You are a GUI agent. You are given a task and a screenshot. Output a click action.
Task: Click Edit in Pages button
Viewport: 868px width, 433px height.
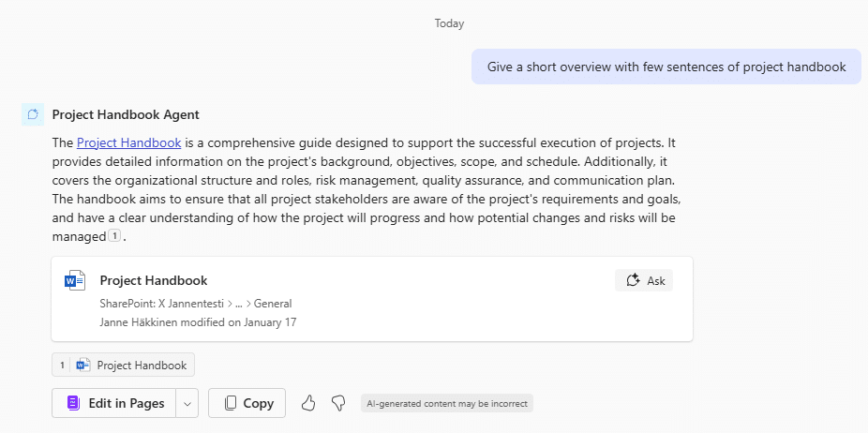pyautogui.click(x=114, y=403)
